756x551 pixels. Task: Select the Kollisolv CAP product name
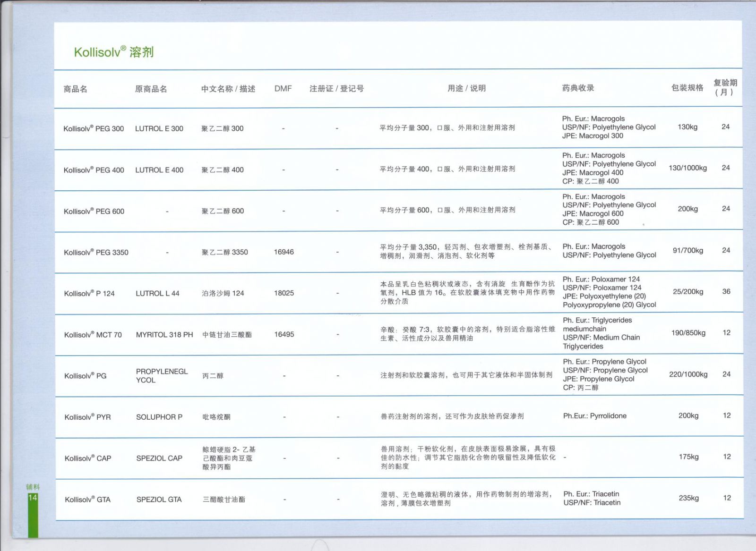(88, 458)
